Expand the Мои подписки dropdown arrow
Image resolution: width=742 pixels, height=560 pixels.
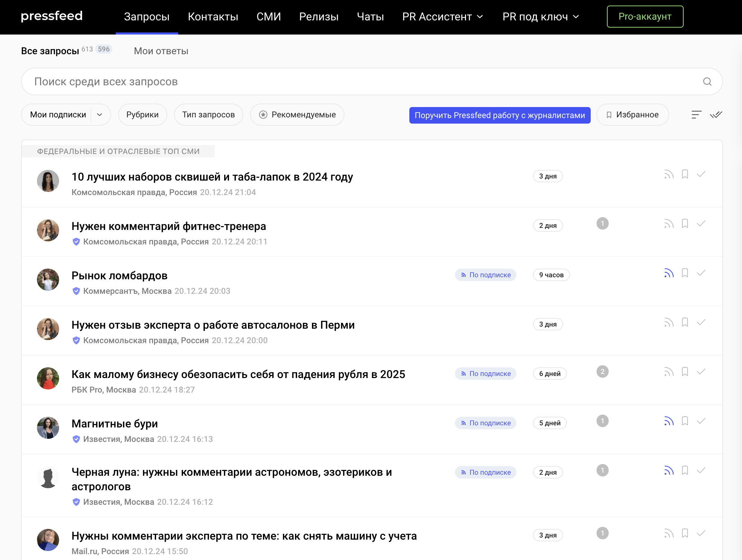point(99,115)
